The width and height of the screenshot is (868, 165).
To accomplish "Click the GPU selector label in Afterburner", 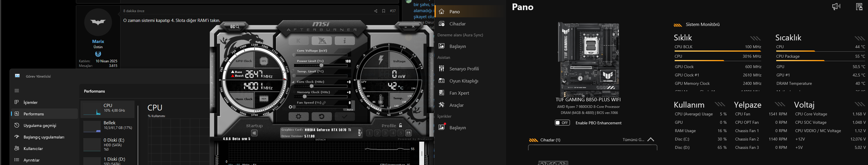I will click(360, 133).
